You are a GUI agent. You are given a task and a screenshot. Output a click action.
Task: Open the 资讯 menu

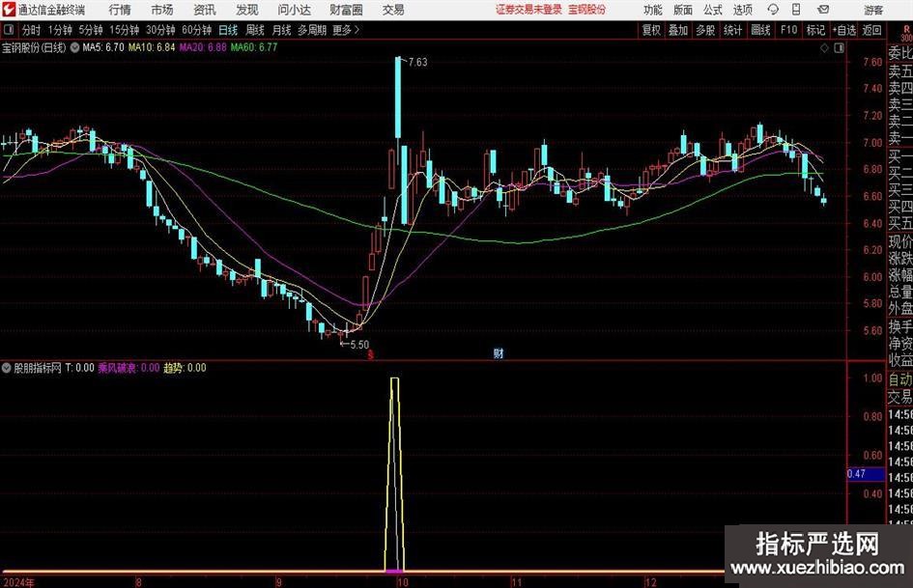pos(205,10)
